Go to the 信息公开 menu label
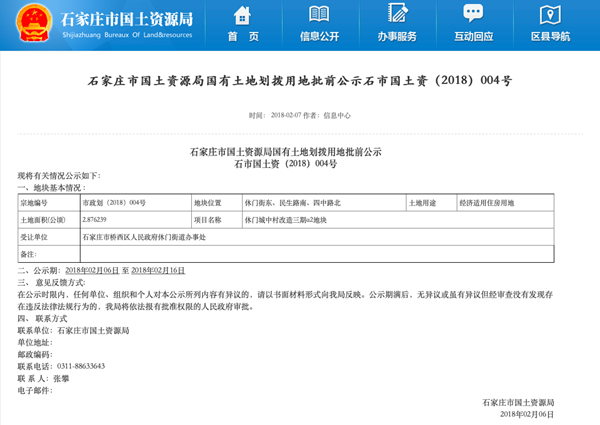Viewport: 600px width, 425px height. click(x=319, y=36)
